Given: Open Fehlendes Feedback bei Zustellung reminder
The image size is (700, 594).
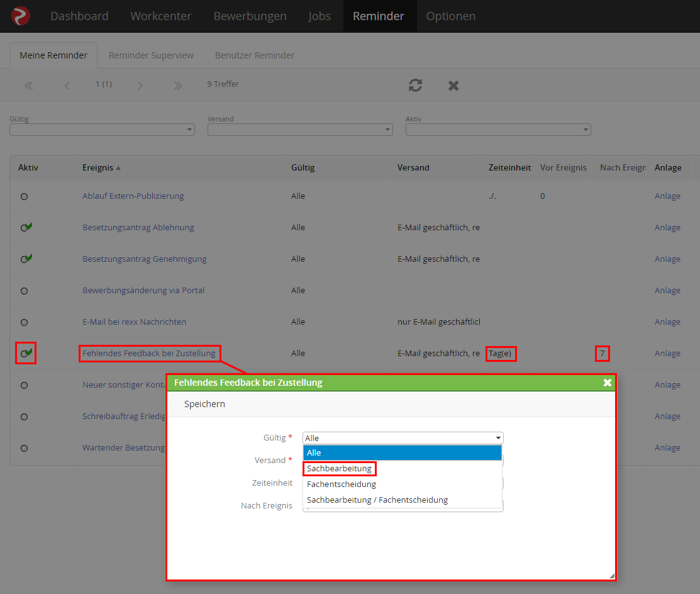Looking at the screenshot, I should (x=148, y=353).
